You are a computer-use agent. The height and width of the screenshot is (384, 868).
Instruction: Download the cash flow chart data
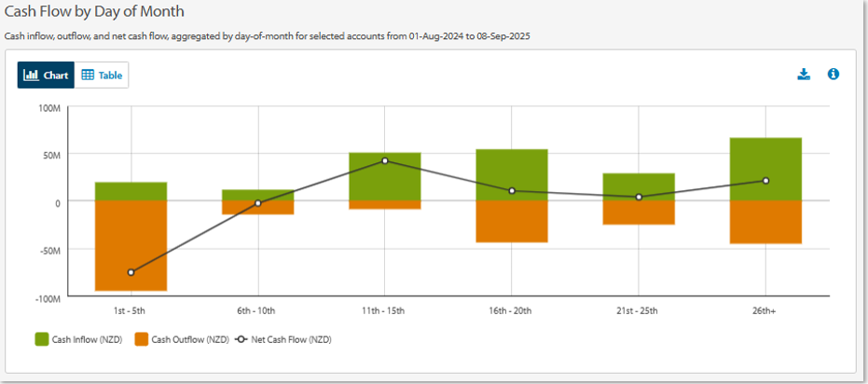804,75
